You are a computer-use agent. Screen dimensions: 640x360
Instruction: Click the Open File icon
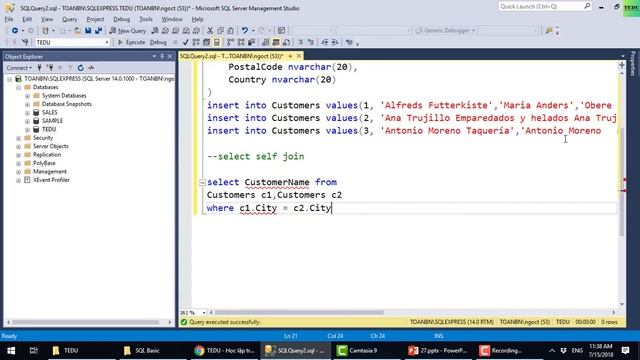(77, 31)
